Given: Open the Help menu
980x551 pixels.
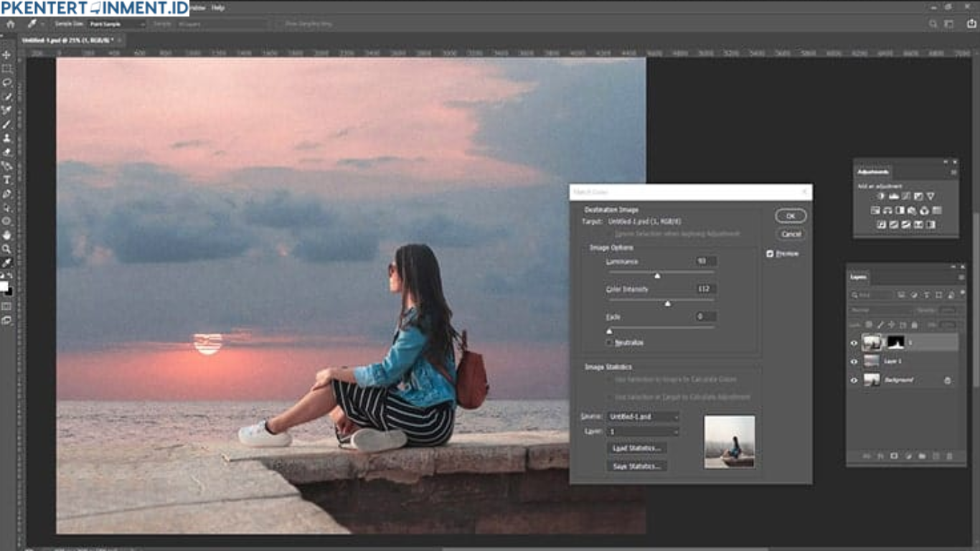Looking at the screenshot, I should point(219,8).
